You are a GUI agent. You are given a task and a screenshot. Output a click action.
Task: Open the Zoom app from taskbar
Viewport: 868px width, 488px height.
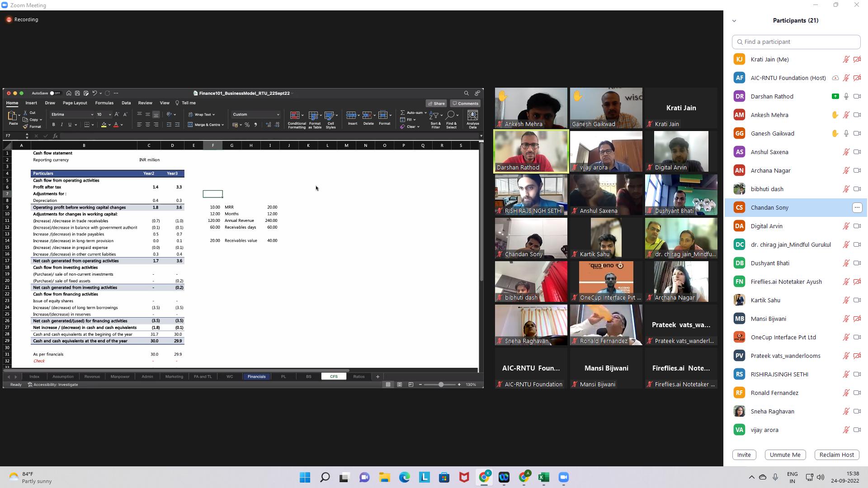point(563,477)
